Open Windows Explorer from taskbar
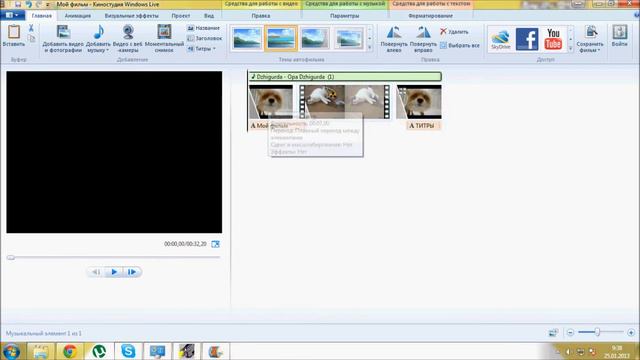Viewport: 640px width, 360px height. pyautogui.click(x=41, y=351)
